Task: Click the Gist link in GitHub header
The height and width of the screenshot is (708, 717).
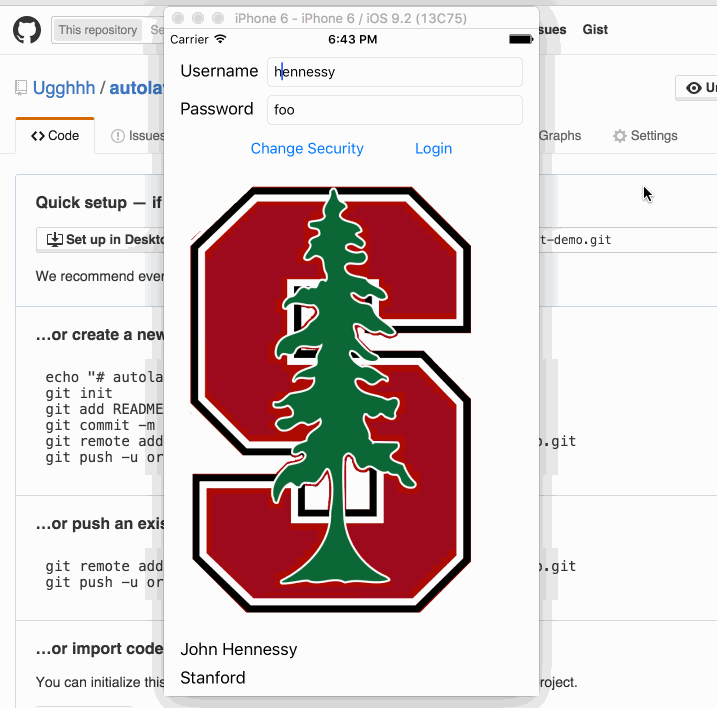Action: pyautogui.click(x=595, y=30)
